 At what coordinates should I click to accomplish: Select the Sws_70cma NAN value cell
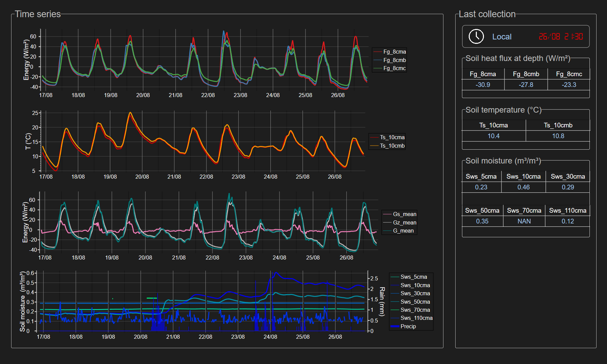[524, 221]
